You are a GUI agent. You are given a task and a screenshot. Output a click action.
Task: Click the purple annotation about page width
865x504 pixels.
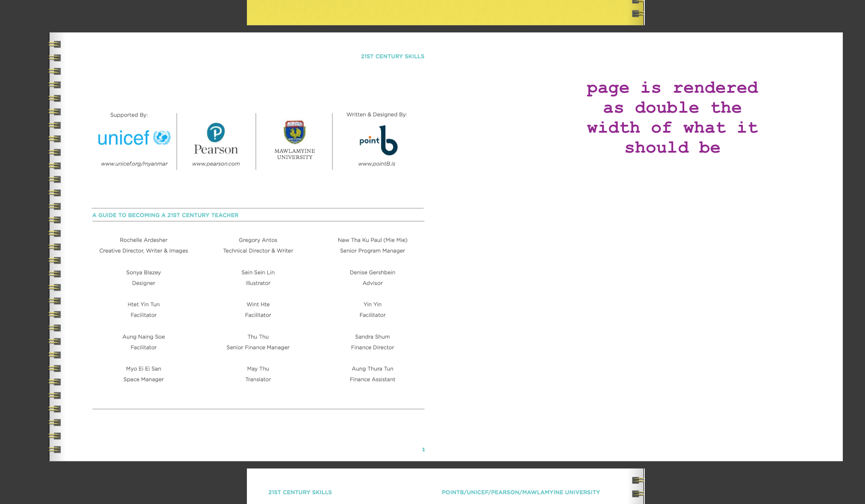pos(672,118)
